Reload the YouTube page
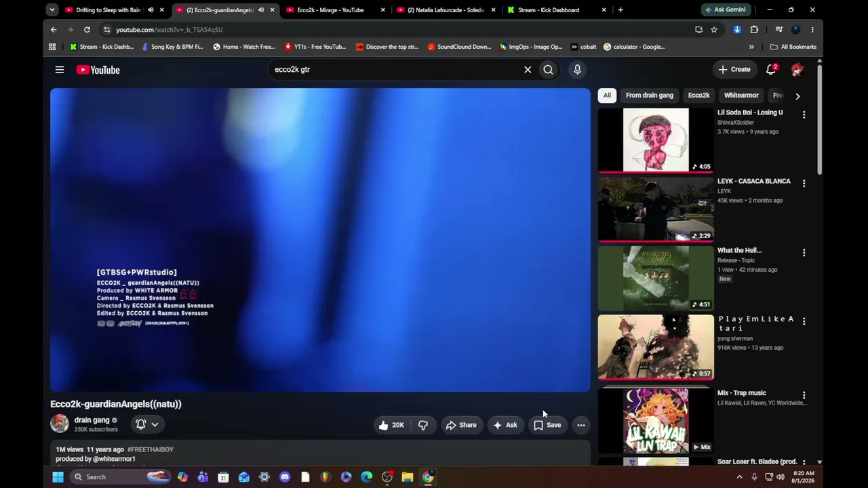868x488 pixels. click(x=87, y=30)
